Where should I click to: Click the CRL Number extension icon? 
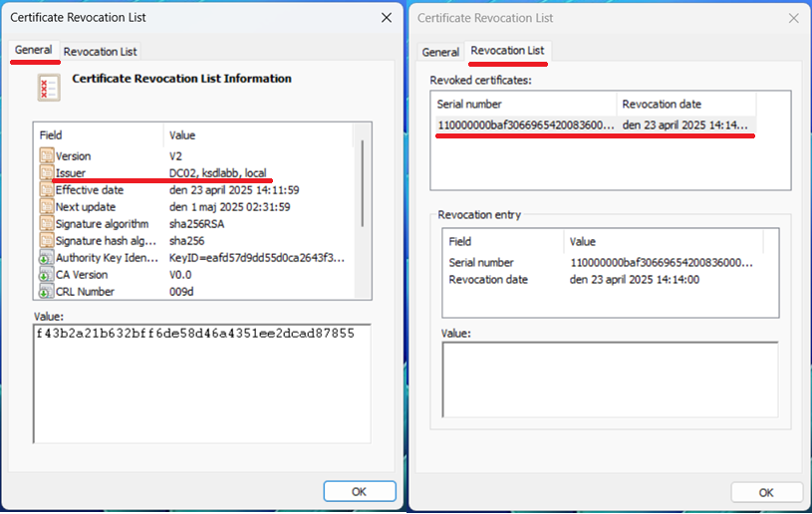click(x=47, y=292)
